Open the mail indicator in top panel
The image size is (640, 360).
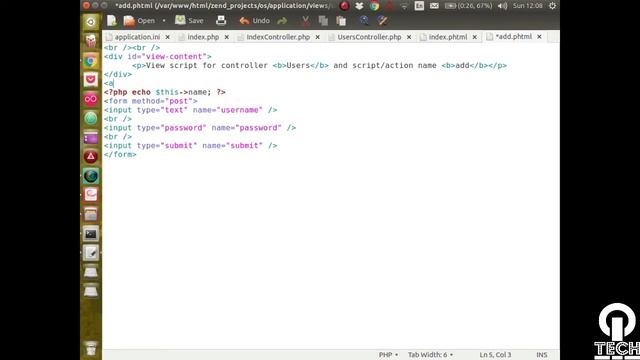coord(434,6)
